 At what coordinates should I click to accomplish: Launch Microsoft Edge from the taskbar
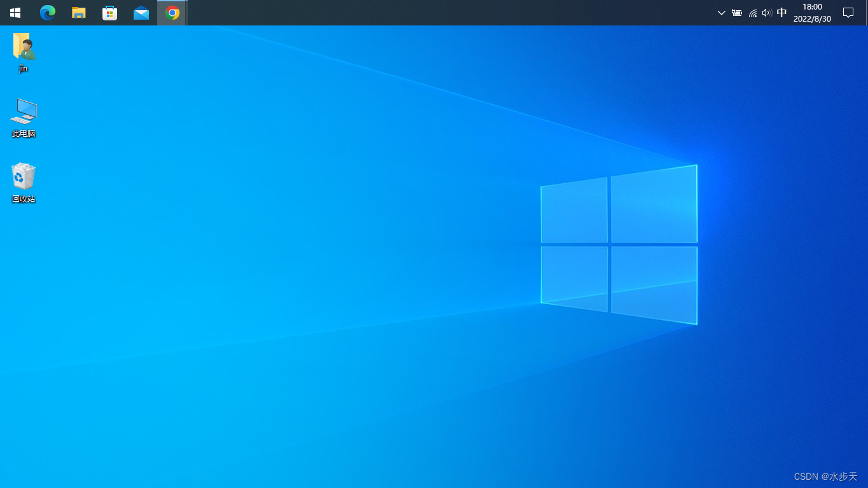pos(47,13)
